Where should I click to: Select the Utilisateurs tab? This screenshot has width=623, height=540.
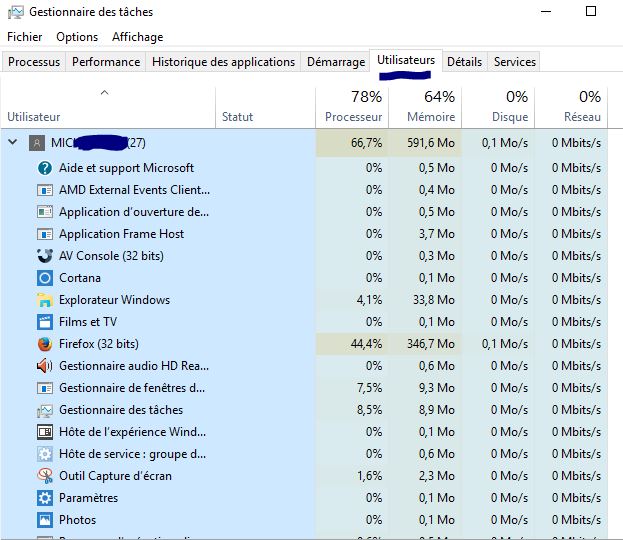tap(406, 60)
